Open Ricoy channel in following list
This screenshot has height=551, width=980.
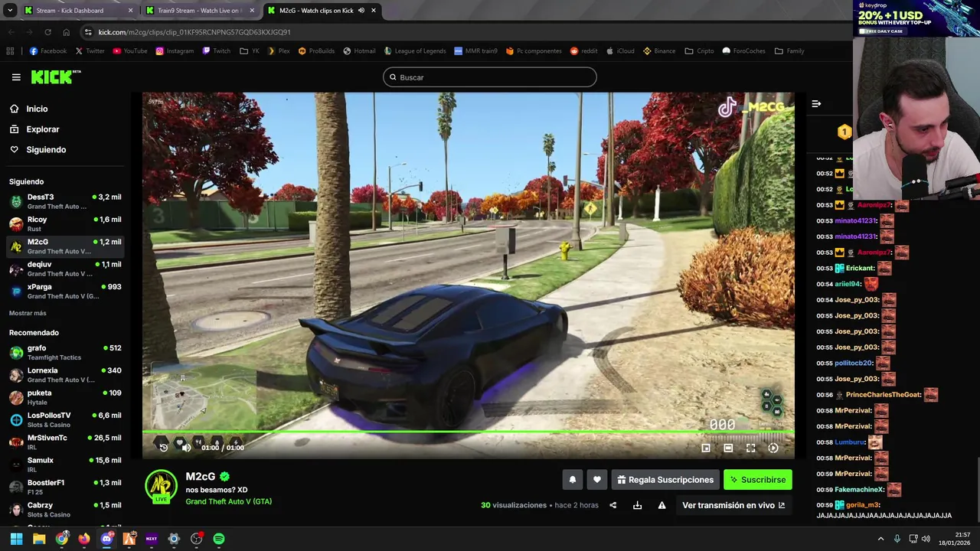(65, 224)
